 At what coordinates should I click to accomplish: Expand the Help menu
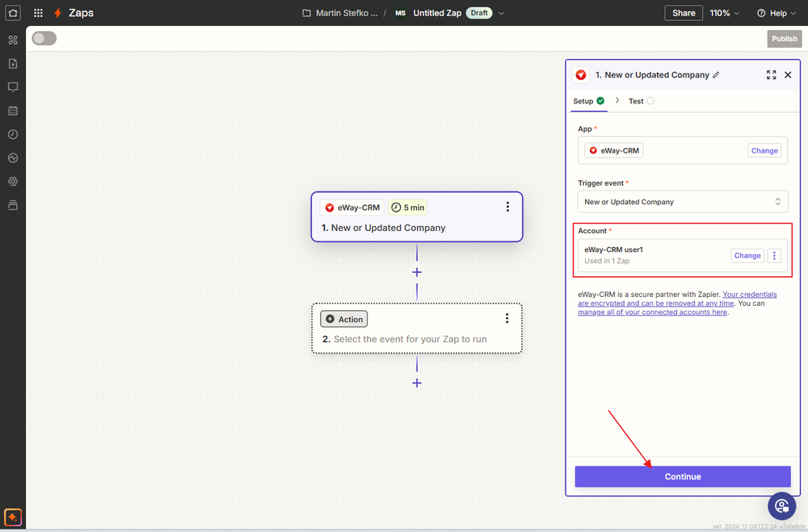777,13
